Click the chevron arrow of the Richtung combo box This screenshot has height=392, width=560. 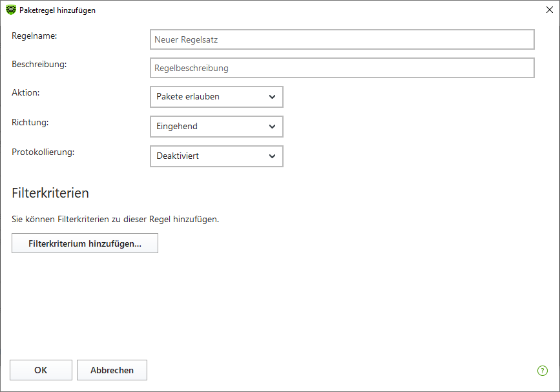272,127
